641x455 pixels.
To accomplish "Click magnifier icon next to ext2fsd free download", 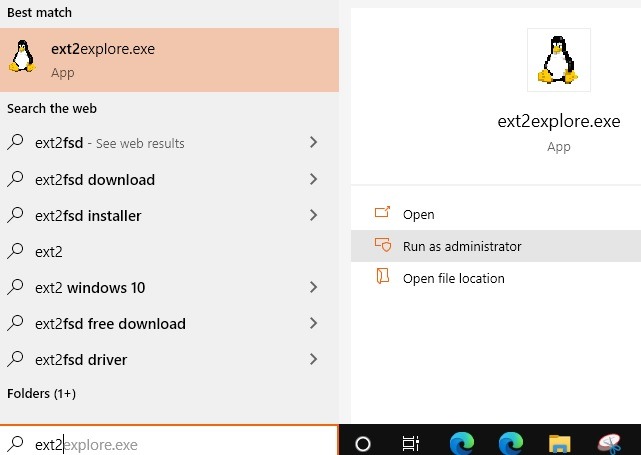I will tap(16, 323).
